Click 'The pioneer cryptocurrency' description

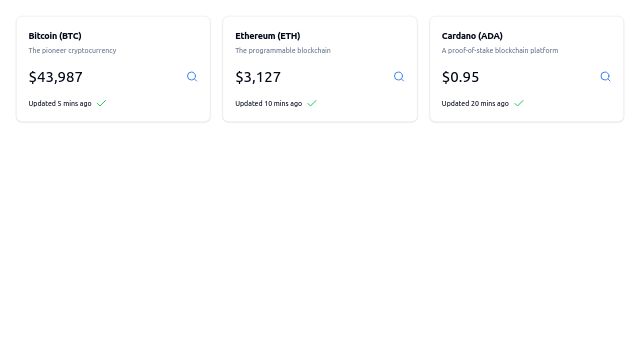point(72,51)
